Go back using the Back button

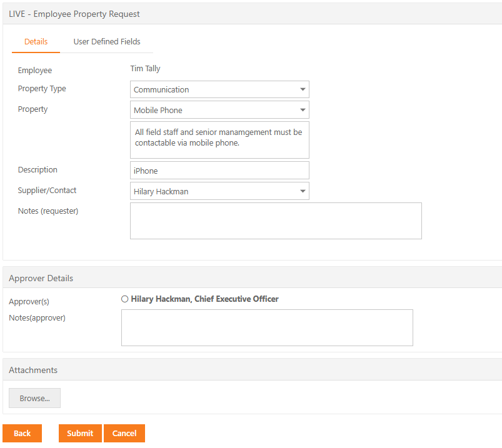click(x=22, y=433)
